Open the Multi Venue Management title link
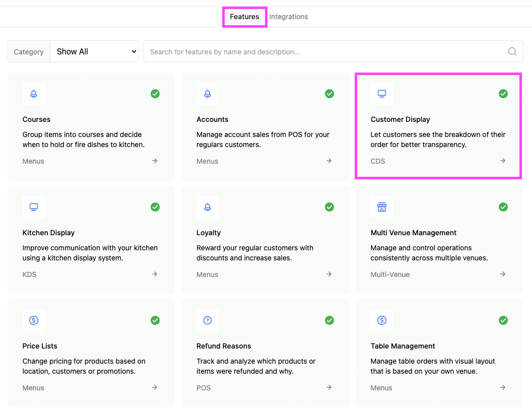This screenshot has height=413, width=532. [413, 233]
